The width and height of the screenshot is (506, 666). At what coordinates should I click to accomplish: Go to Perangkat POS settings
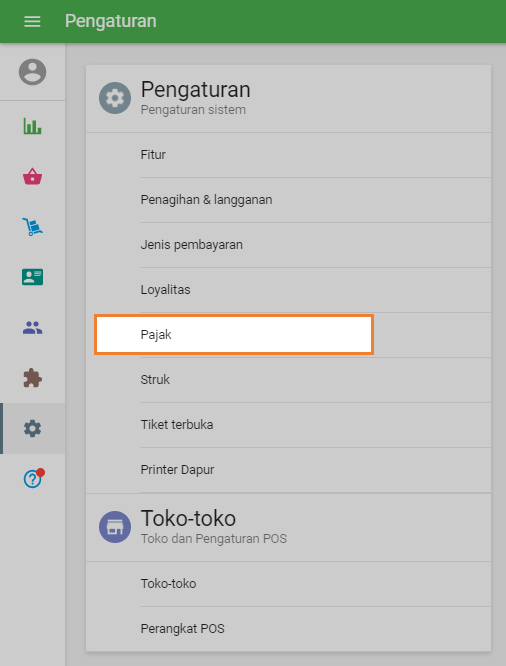point(288,629)
